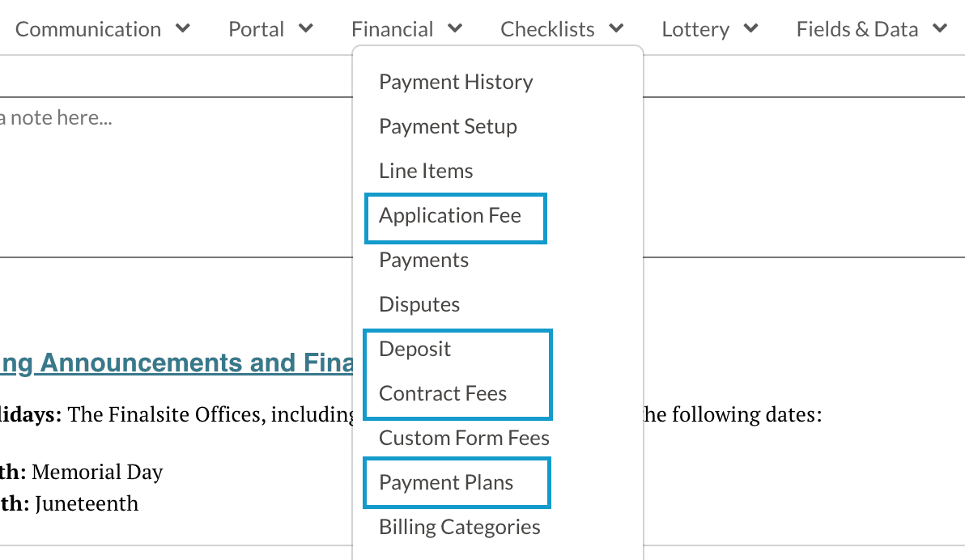
Task: Select Payments in the Financial dropdown
Action: pyautogui.click(x=423, y=260)
